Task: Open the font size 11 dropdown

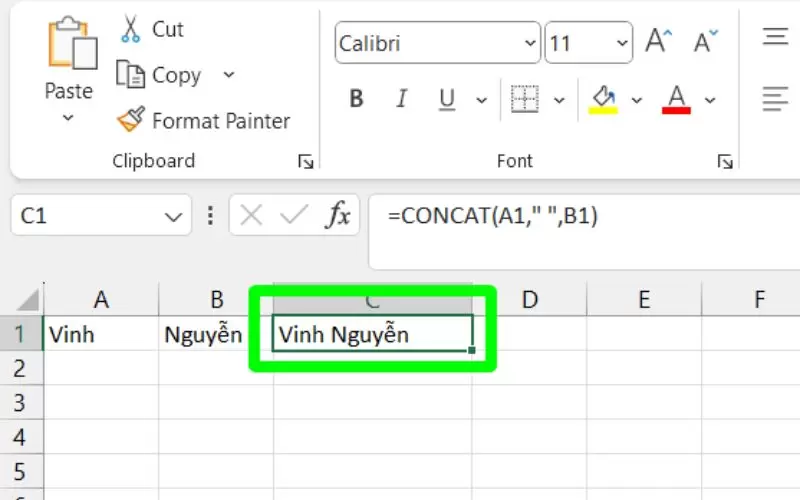Action: click(622, 43)
